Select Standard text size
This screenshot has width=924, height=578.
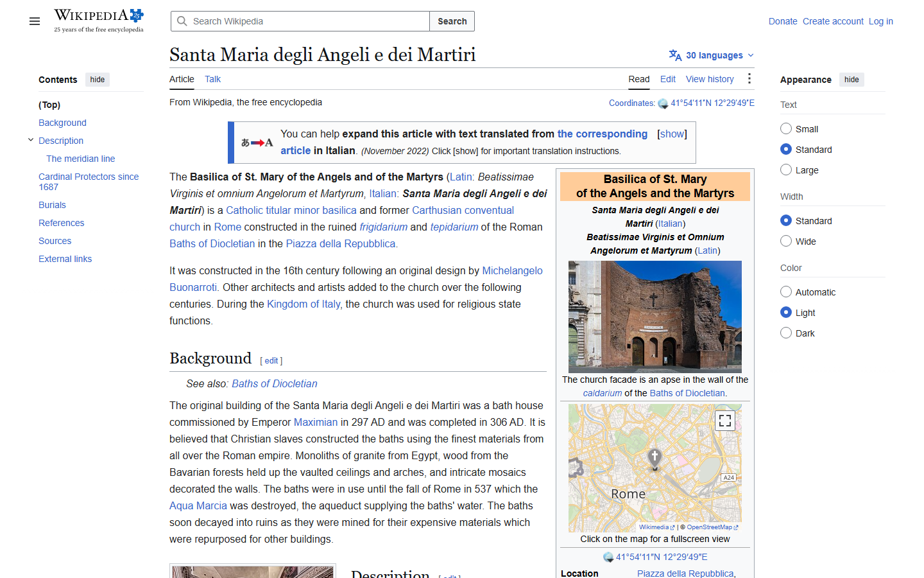click(786, 149)
